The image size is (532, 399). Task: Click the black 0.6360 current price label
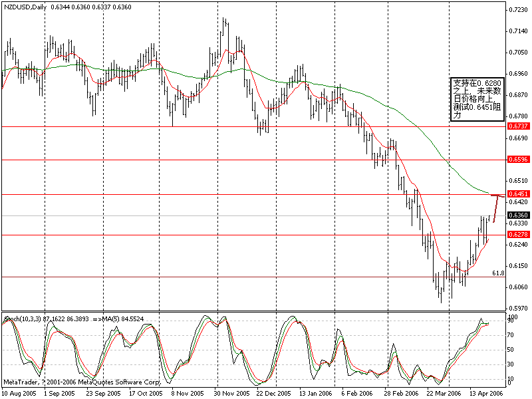[519, 215]
